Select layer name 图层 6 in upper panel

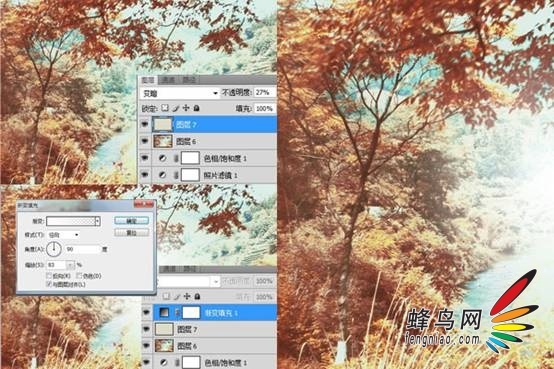click(186, 141)
